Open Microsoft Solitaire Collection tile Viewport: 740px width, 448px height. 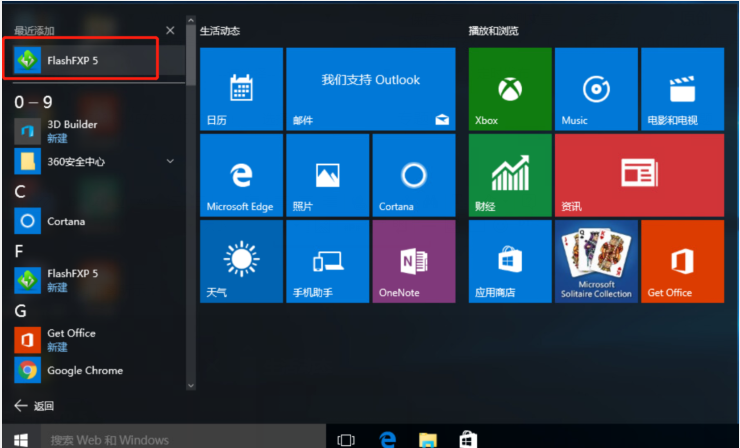597,261
